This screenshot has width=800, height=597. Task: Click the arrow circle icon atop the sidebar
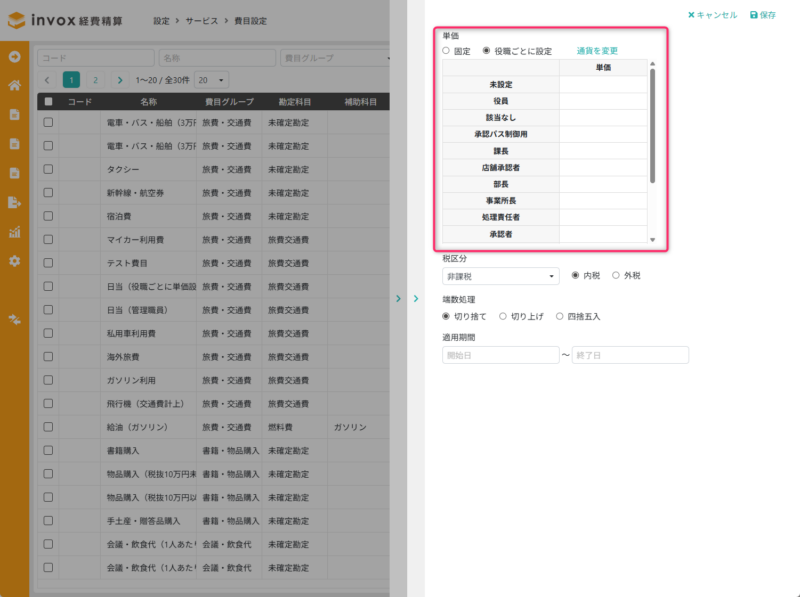pyautogui.click(x=15, y=56)
